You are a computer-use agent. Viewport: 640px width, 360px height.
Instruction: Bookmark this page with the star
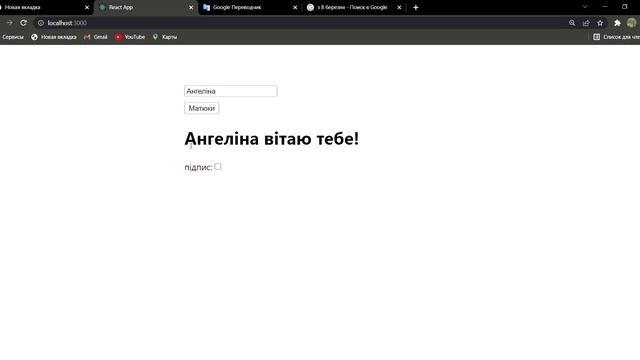click(600, 23)
